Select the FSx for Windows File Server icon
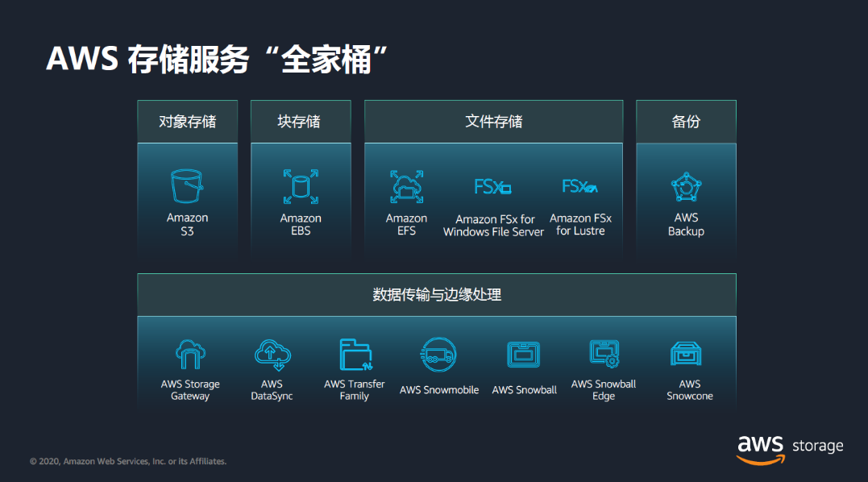This screenshot has height=482, width=868. point(492,186)
